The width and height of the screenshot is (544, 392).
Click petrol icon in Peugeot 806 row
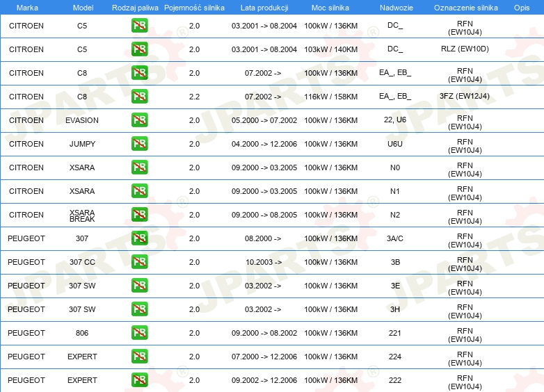click(139, 332)
